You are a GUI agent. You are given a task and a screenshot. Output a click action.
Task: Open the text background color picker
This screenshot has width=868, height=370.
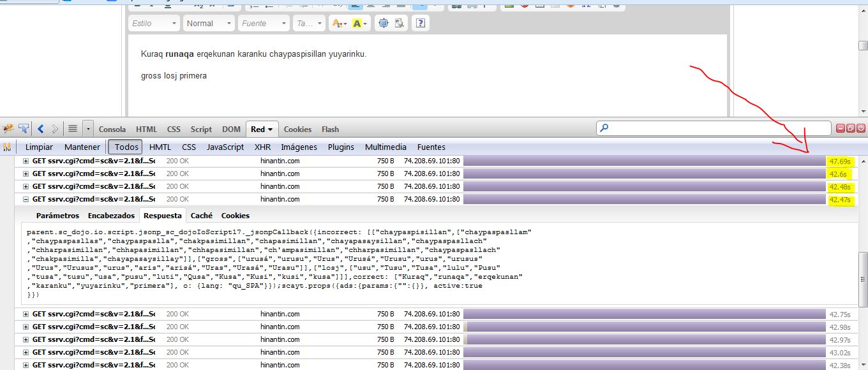[x=357, y=24]
